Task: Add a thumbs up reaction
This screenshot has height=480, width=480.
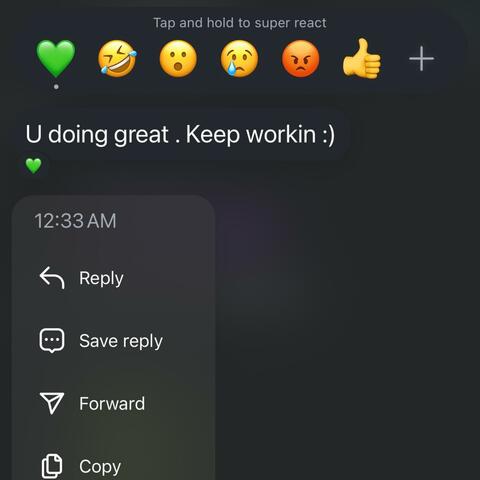Action: click(362, 58)
